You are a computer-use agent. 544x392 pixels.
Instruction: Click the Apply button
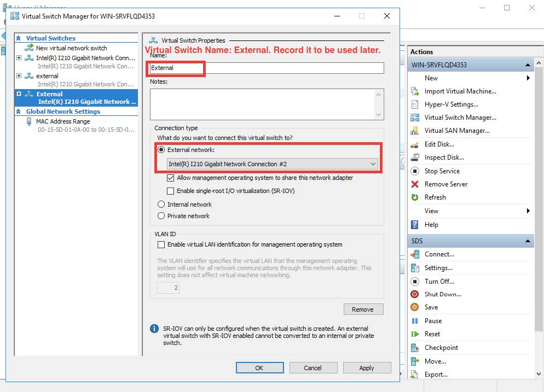pos(366,368)
